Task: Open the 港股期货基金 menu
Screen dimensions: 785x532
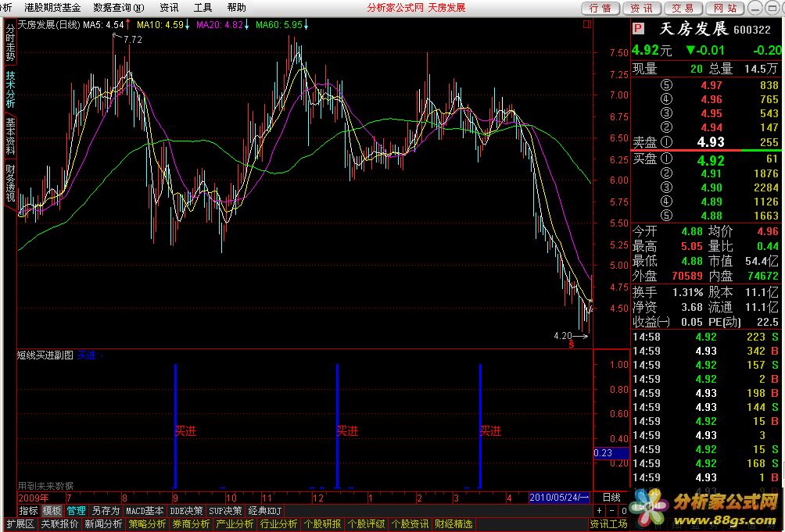Action: pyautogui.click(x=52, y=8)
